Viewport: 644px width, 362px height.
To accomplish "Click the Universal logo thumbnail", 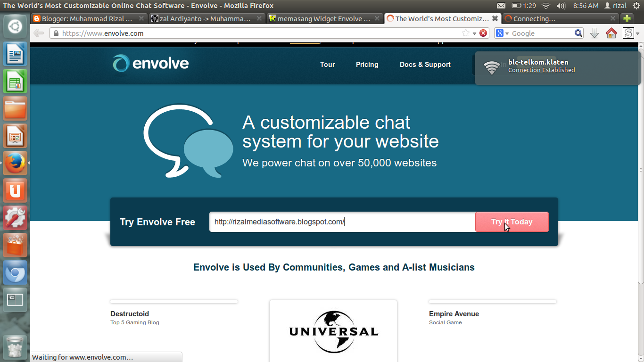I will pyautogui.click(x=333, y=331).
